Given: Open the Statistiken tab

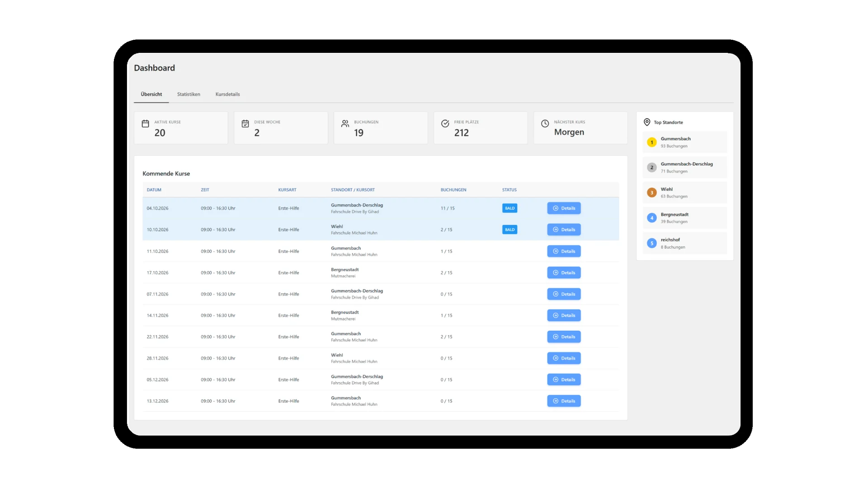Looking at the screenshot, I should [x=189, y=94].
